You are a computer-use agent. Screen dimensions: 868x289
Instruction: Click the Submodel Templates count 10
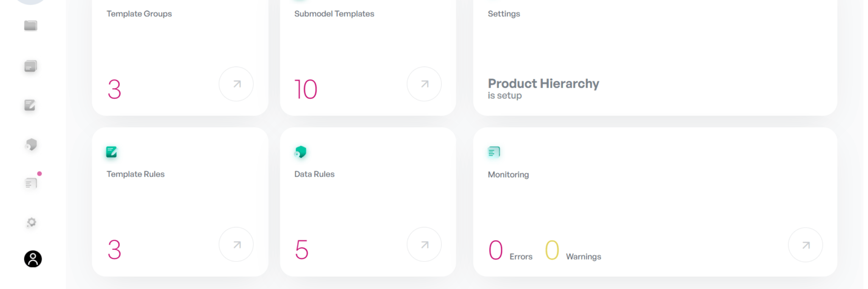[x=306, y=89]
